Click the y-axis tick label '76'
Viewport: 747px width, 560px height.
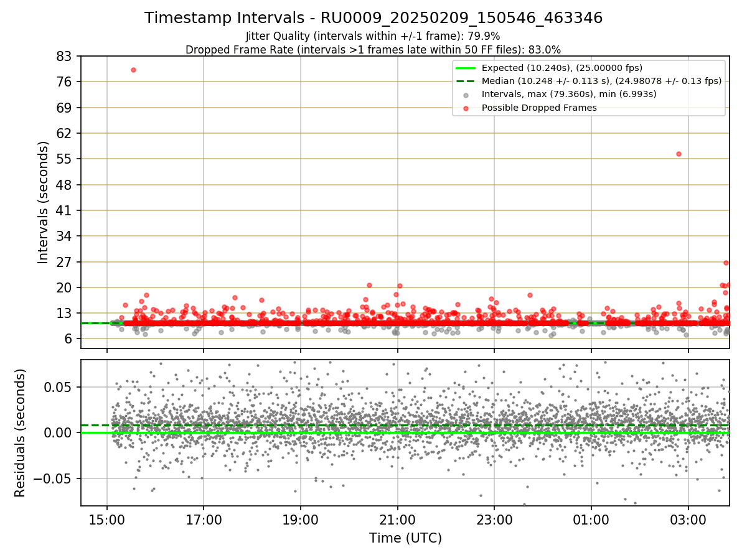(x=65, y=82)
